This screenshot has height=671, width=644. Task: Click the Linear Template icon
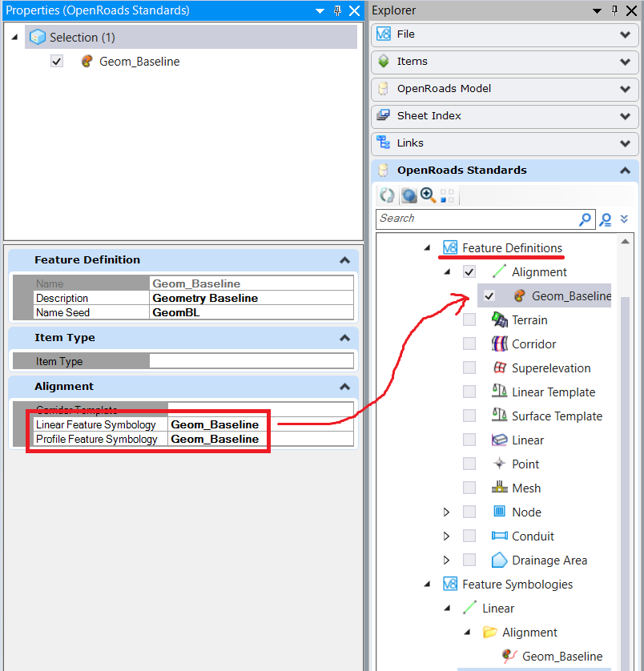tap(499, 392)
